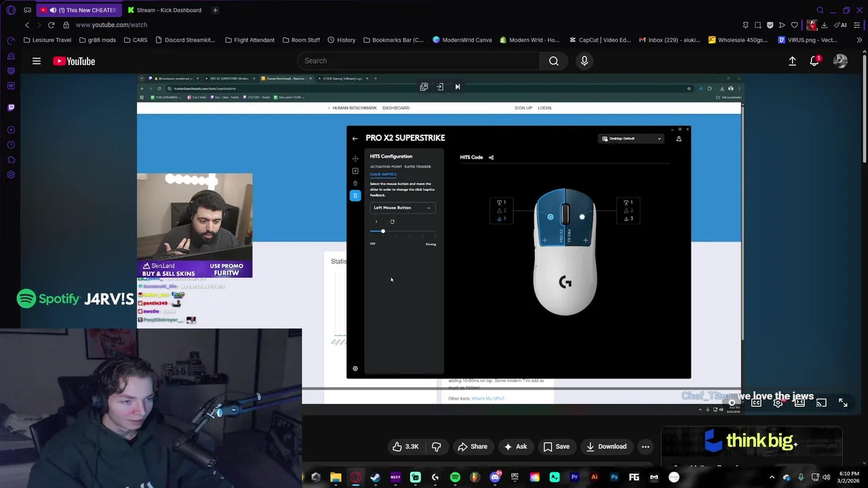The image size is (868, 488).
Task: Open Photoshop from the taskbar
Action: coord(614,477)
